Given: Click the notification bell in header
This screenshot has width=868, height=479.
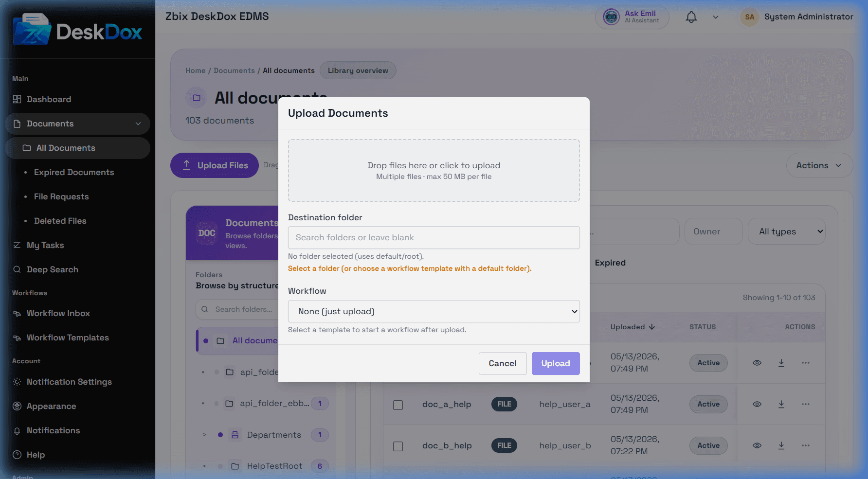Looking at the screenshot, I should point(691,17).
